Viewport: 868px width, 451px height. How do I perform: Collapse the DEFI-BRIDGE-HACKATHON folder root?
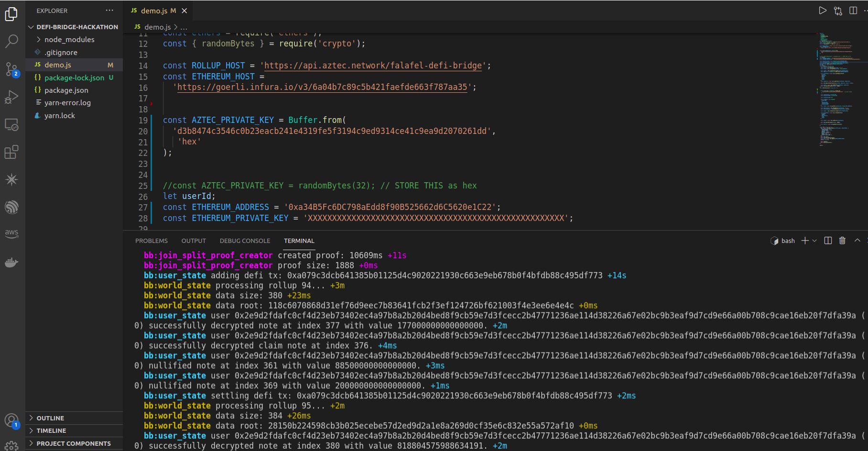pos(74,27)
